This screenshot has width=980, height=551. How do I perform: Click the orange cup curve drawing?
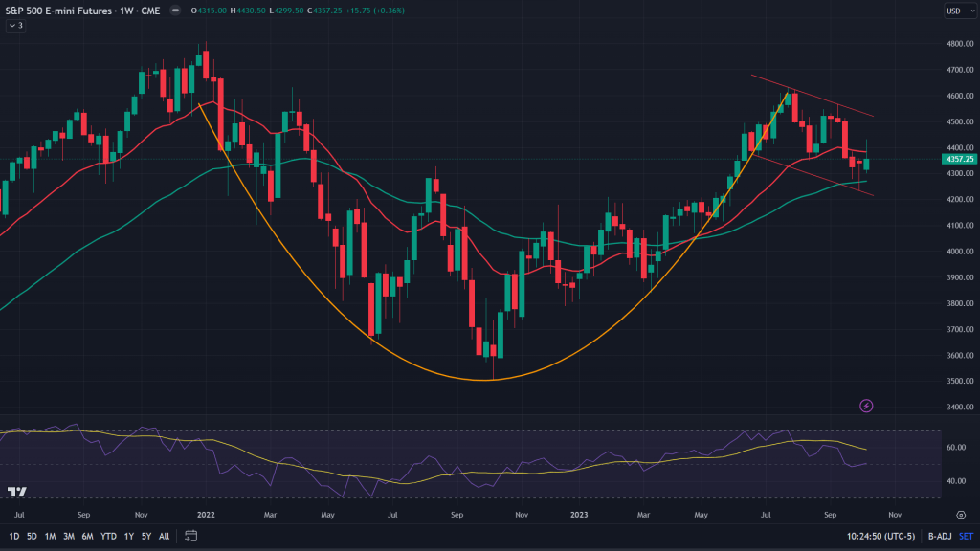click(x=488, y=380)
